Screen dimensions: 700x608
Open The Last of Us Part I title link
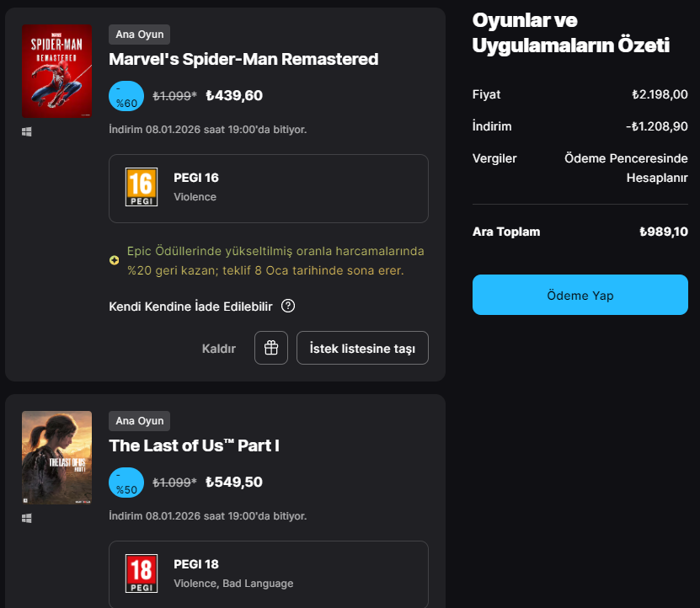click(x=195, y=445)
